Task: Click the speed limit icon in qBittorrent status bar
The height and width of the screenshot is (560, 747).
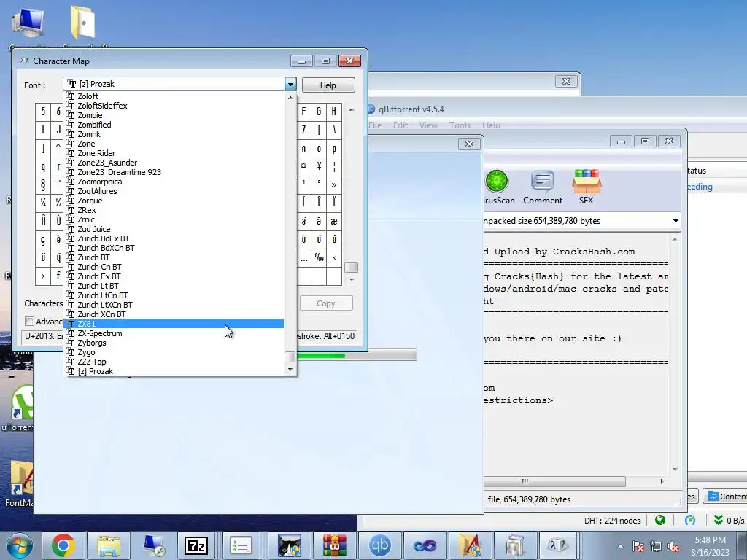Action: click(690, 520)
